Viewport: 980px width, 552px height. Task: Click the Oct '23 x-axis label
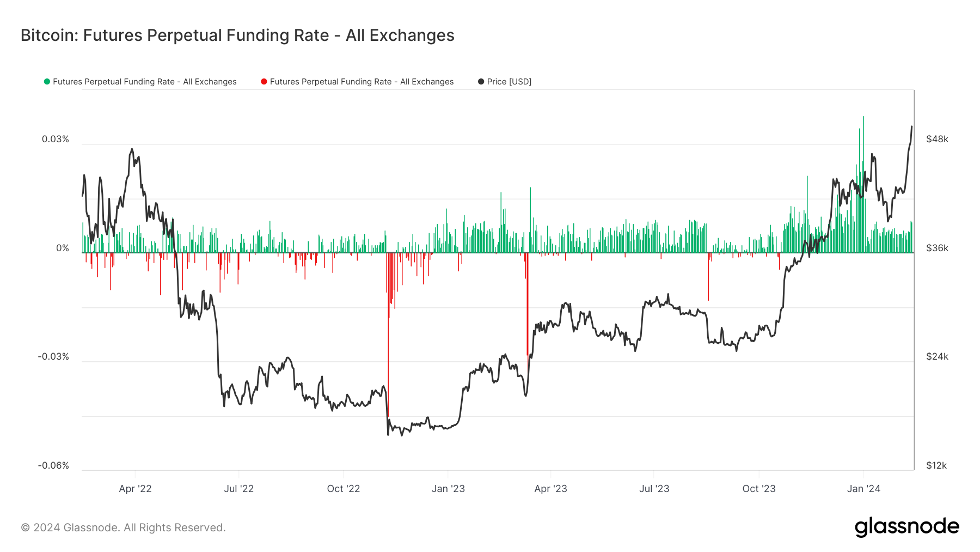pyautogui.click(x=758, y=489)
